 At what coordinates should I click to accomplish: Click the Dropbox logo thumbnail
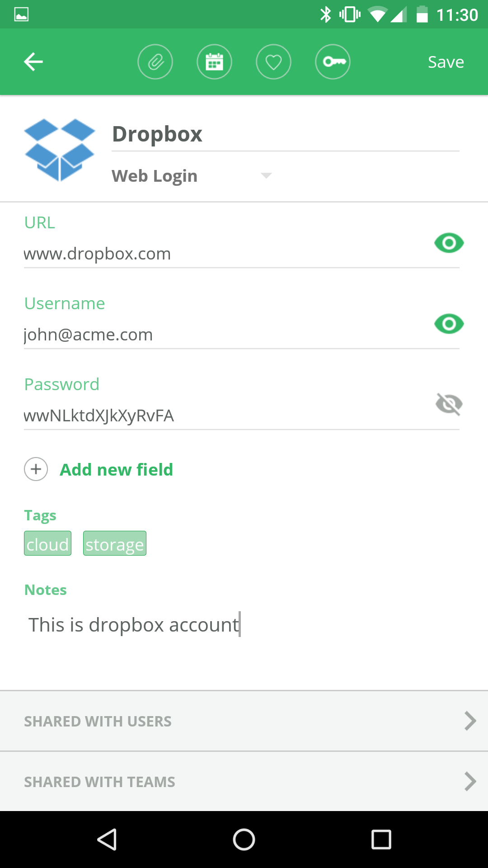click(x=60, y=149)
